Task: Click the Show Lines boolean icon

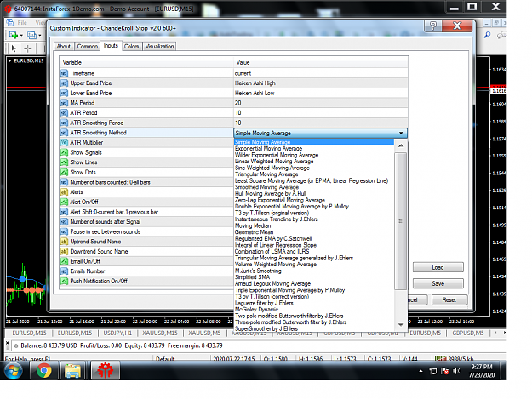Action: click(64, 162)
